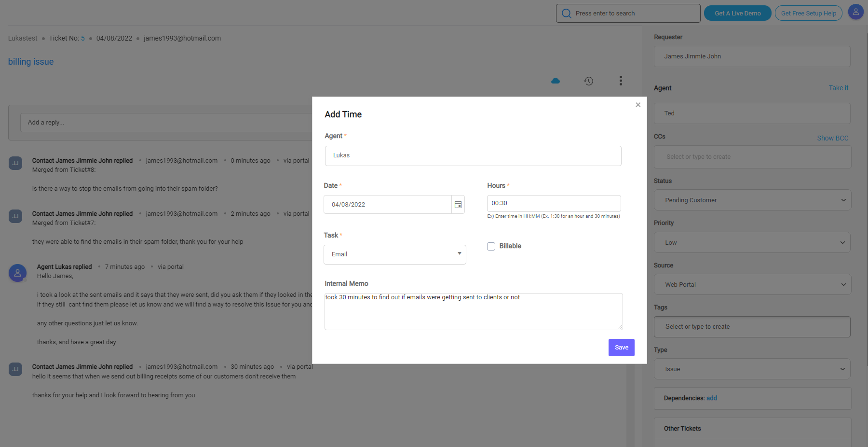Screen dimensions: 868x447
Task: Open the CCs select field
Action: pyautogui.click(x=752, y=157)
